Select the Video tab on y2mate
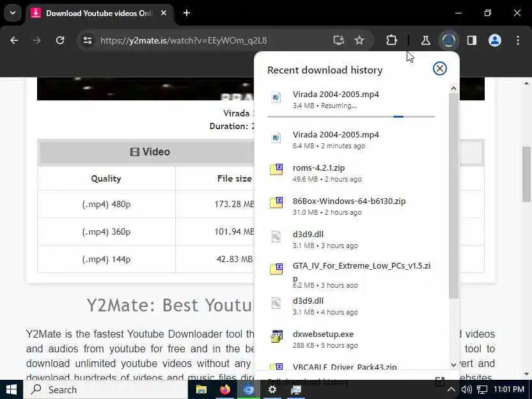The height and width of the screenshot is (399, 532). (x=150, y=152)
